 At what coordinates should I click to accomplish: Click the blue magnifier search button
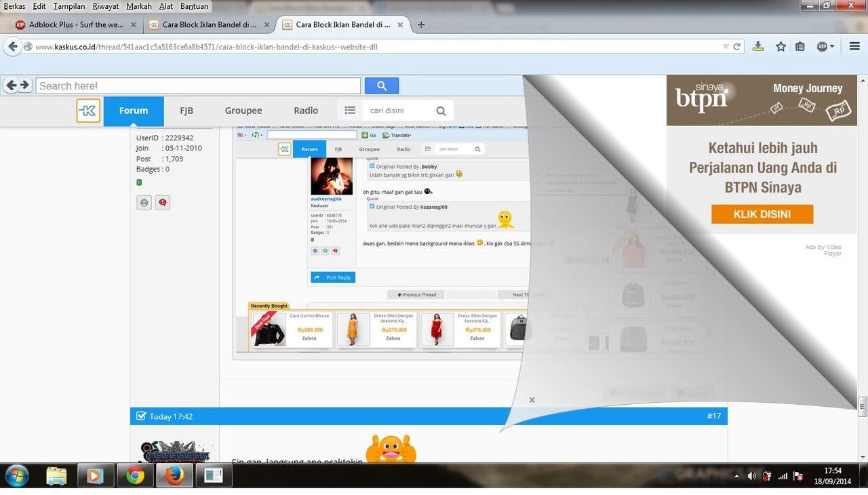pyautogui.click(x=382, y=86)
